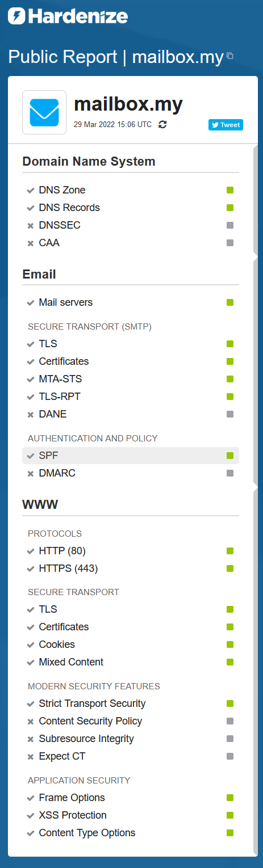Click checkmark icon beside Strict Transport Security

tap(31, 703)
